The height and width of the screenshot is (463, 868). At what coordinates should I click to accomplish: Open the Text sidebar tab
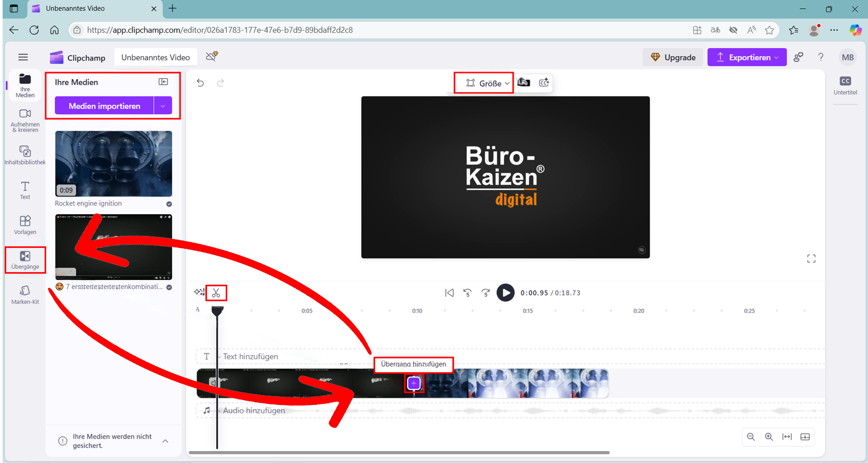pos(25,190)
